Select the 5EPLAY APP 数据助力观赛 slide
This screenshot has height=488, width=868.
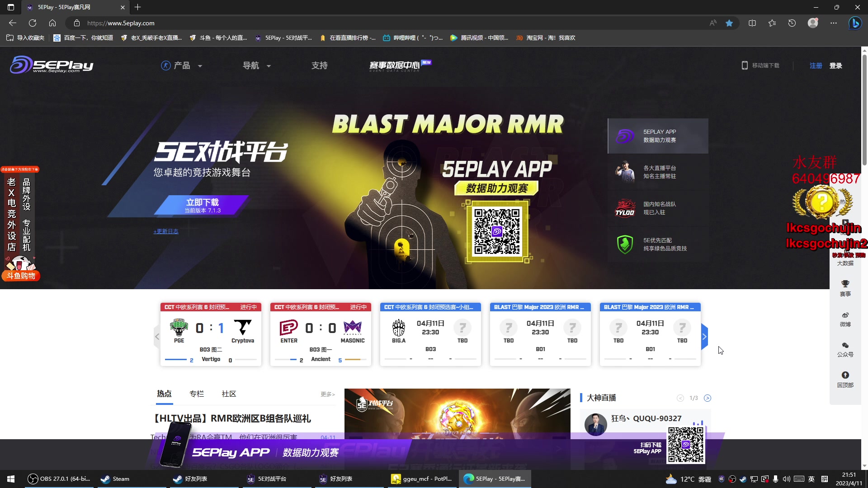[658, 136]
